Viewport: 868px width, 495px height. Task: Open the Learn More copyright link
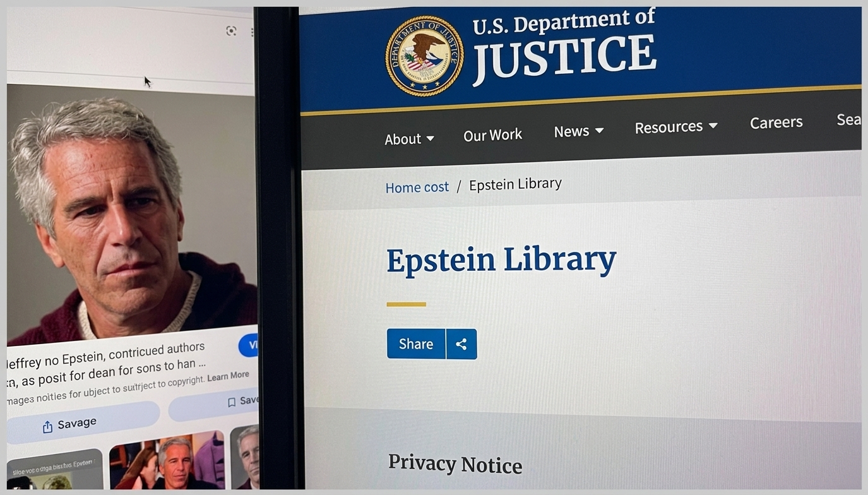pos(228,376)
